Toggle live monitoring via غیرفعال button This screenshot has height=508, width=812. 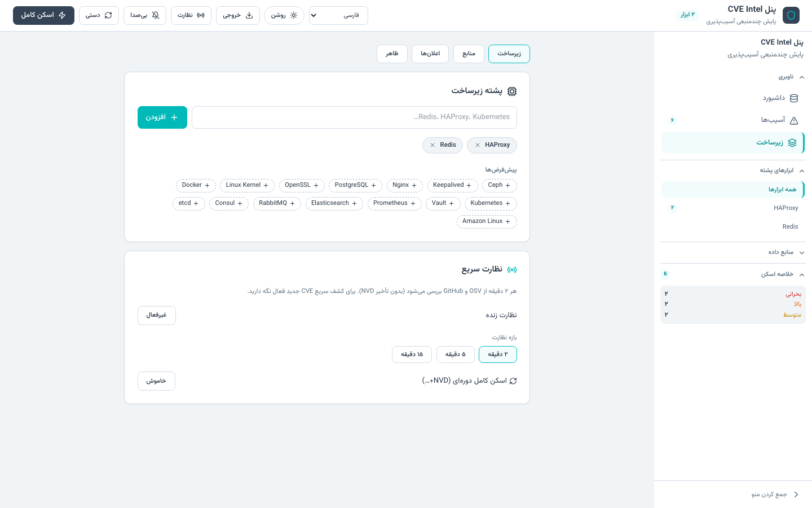[x=157, y=316]
